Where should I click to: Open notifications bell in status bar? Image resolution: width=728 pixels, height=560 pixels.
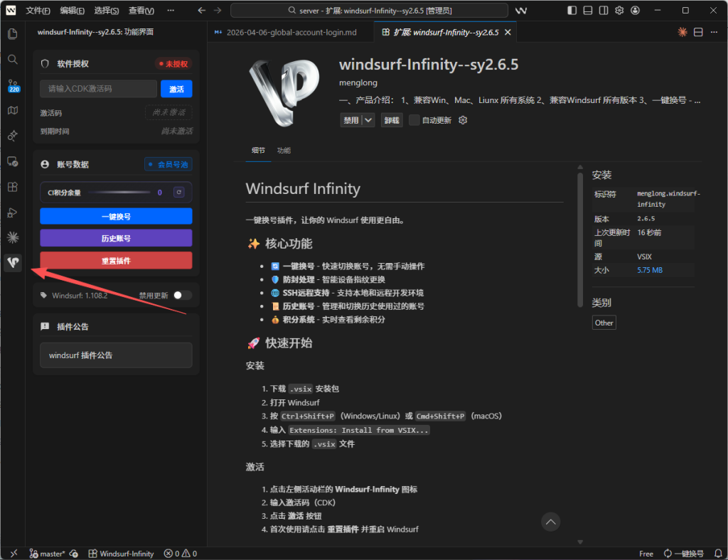pos(718,554)
